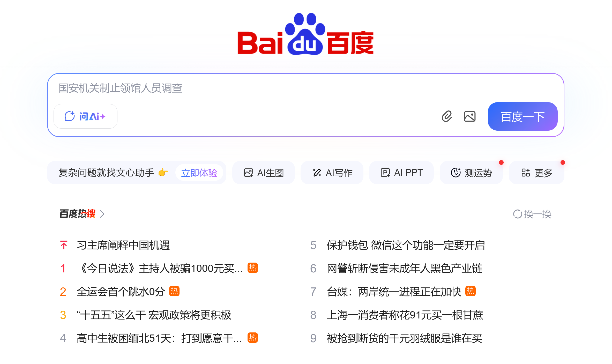Click the pinned-to-top arrow icon
The image size is (612, 364).
(64, 245)
